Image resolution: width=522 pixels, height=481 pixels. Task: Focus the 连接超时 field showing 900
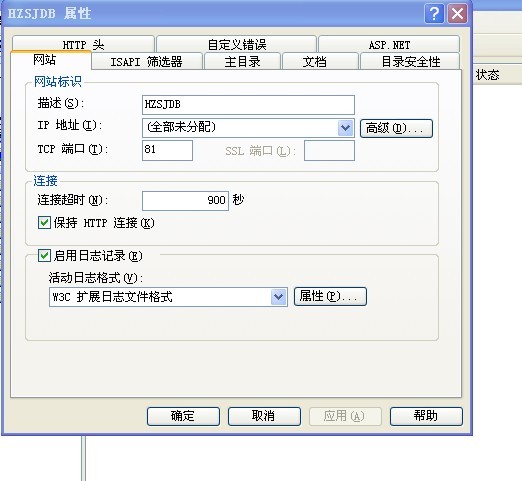(185, 201)
